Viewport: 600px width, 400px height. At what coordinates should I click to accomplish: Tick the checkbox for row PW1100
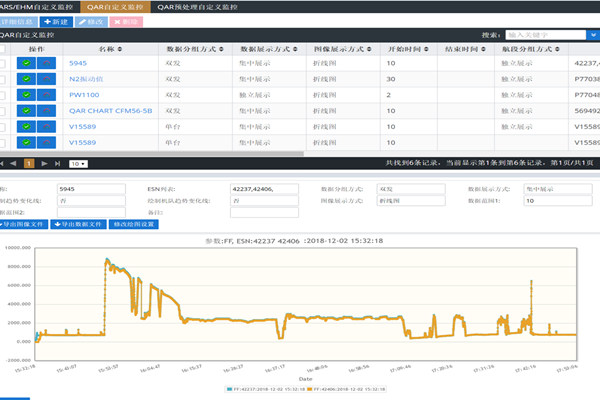tap(2, 95)
